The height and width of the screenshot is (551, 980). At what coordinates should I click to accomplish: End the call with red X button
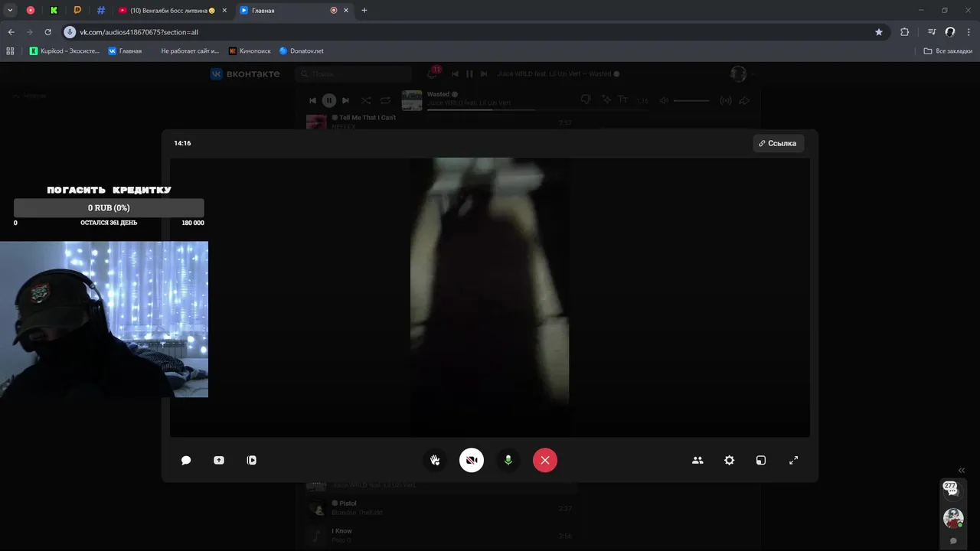coord(545,460)
